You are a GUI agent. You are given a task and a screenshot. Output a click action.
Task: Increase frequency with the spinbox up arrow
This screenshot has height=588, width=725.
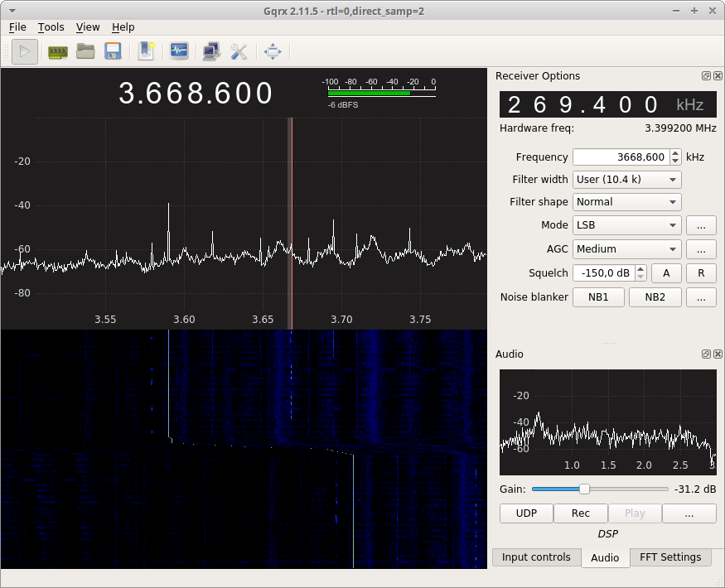(675, 153)
